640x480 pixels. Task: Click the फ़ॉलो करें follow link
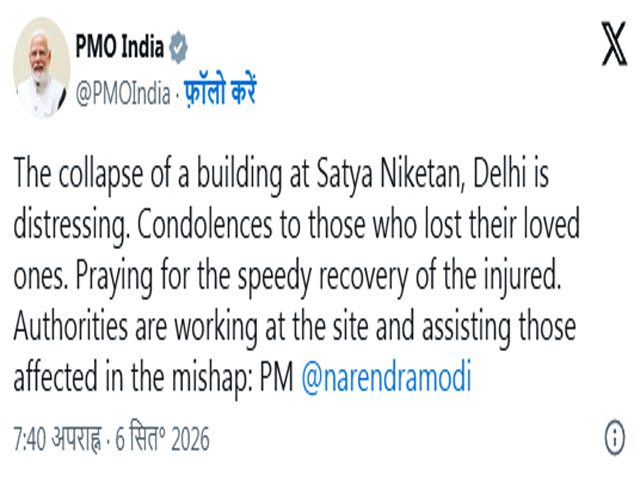click(220, 89)
